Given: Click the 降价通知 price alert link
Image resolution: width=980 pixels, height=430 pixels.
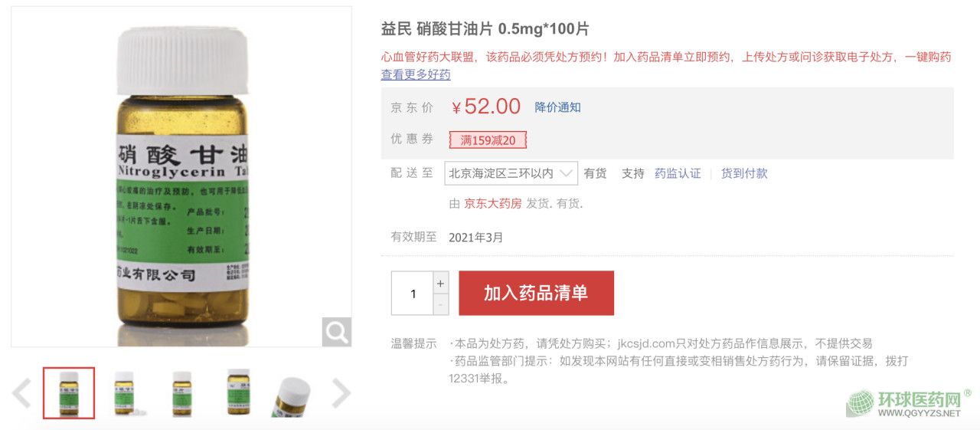Looking at the screenshot, I should 557,107.
